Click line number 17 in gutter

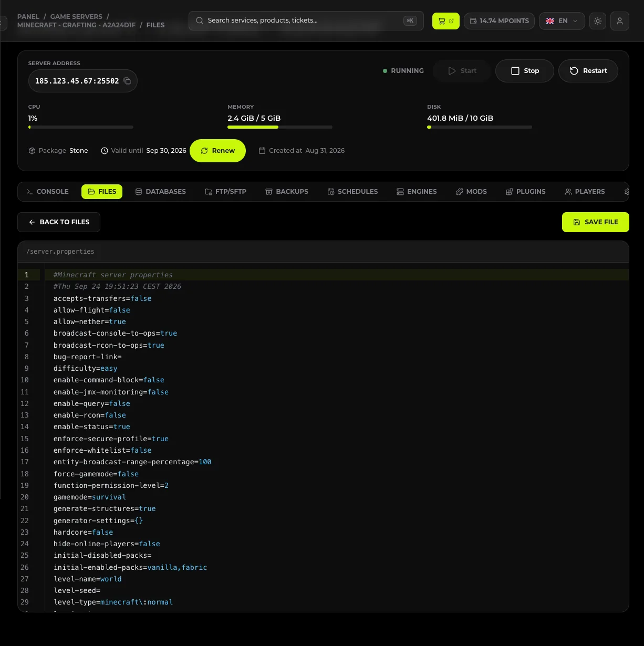tap(25, 462)
